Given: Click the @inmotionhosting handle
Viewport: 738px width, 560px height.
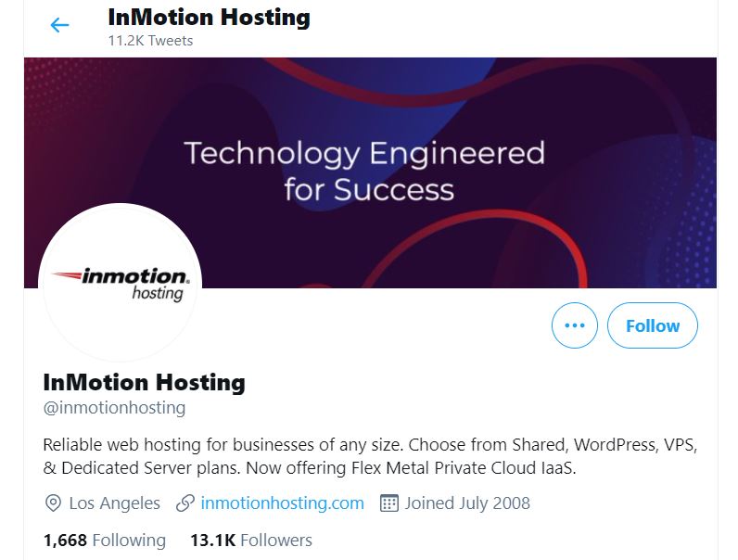Looking at the screenshot, I should 114,407.
